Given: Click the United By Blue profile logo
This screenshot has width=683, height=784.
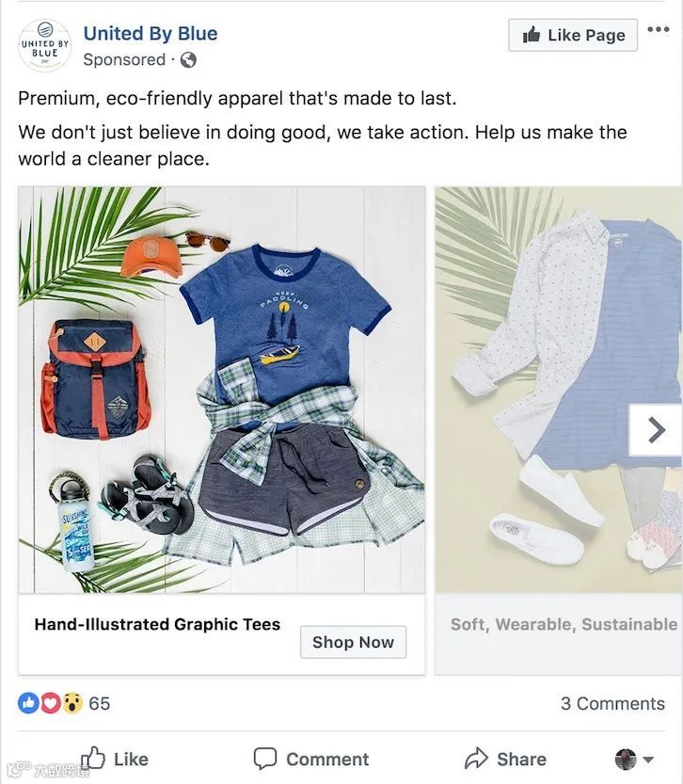Looking at the screenshot, I should [44, 45].
